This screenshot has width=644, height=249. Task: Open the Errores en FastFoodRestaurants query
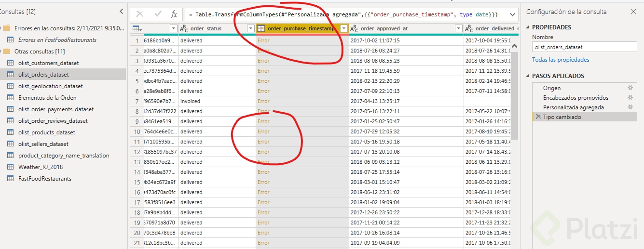coord(57,40)
